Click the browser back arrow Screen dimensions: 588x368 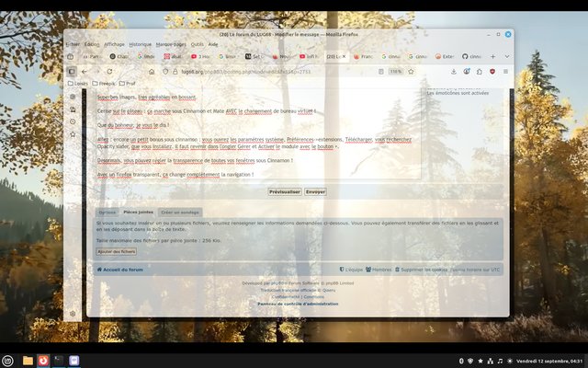tap(85, 71)
